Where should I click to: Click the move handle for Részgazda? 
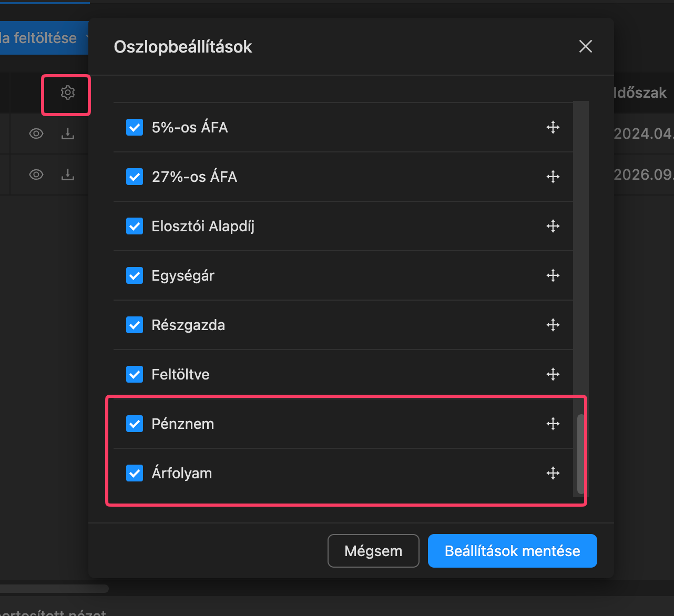553,325
